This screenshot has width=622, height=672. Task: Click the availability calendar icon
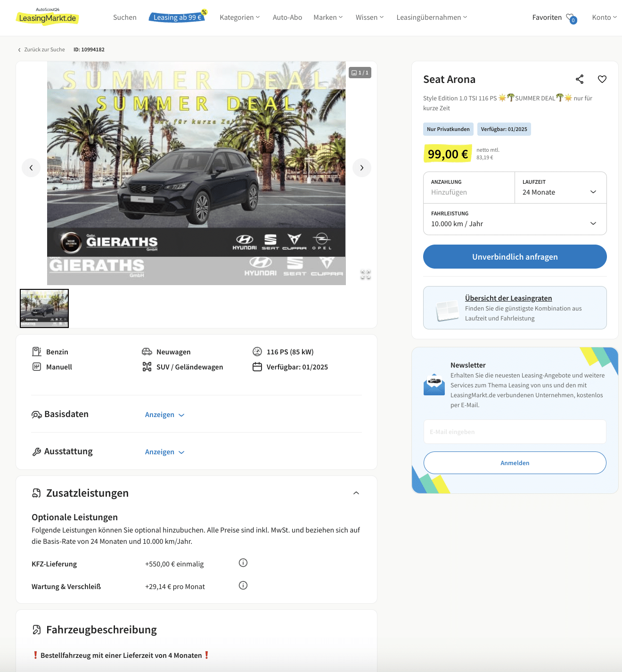tap(257, 367)
